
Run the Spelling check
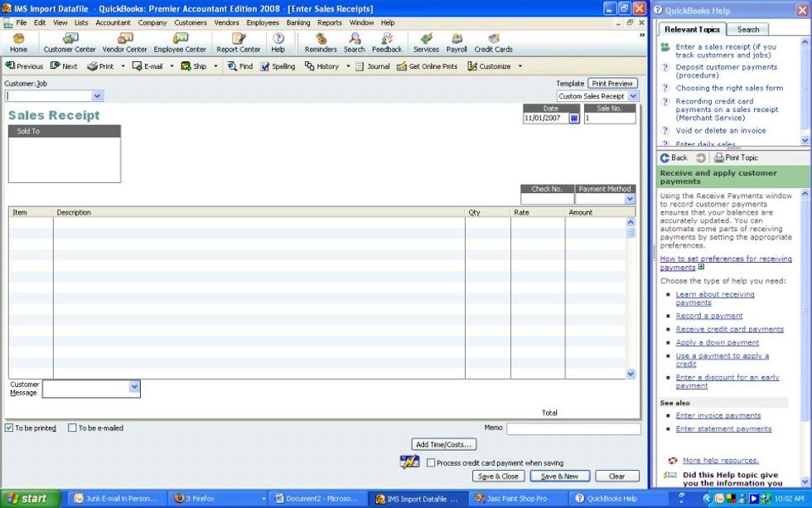click(278, 66)
